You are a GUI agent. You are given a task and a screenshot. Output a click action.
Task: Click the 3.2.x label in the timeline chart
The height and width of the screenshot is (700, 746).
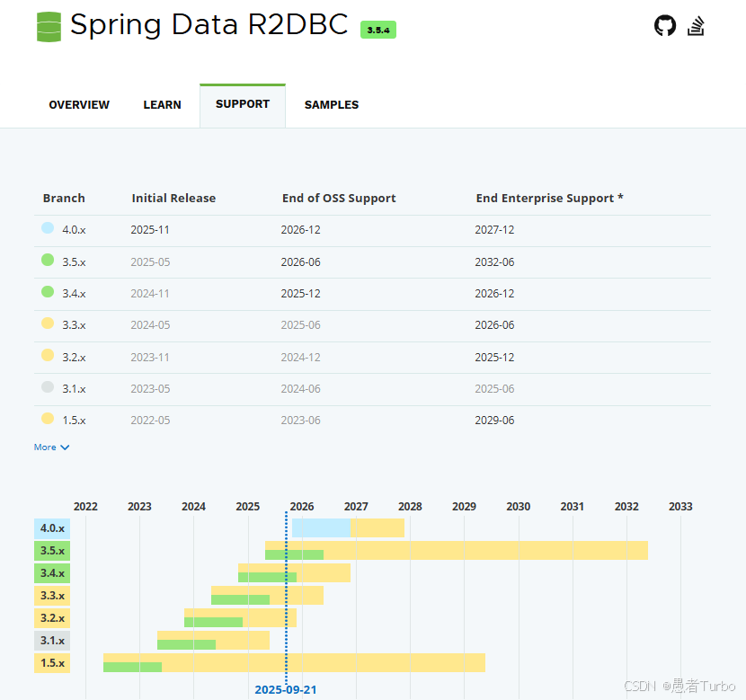(x=52, y=618)
